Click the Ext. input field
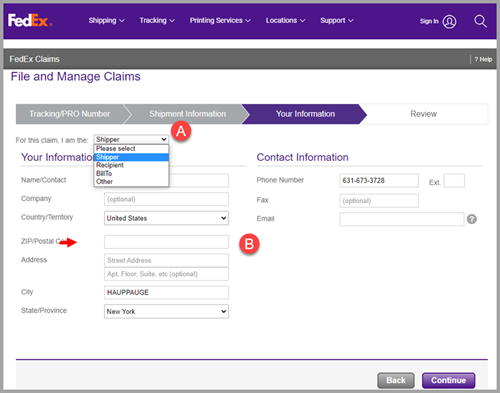500x393 pixels. click(454, 181)
